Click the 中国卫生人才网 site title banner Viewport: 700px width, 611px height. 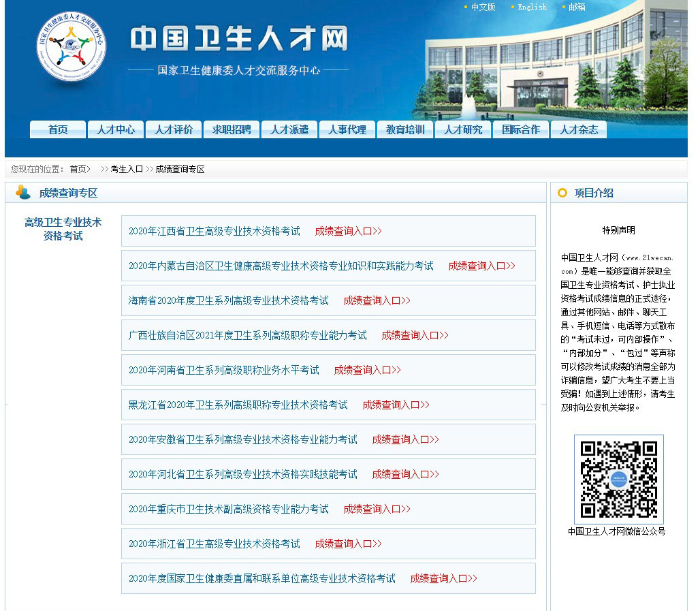(x=239, y=38)
